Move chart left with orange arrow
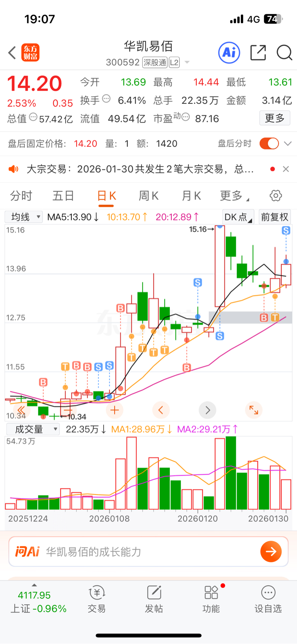This screenshot has width=297, height=644. pos(161,410)
